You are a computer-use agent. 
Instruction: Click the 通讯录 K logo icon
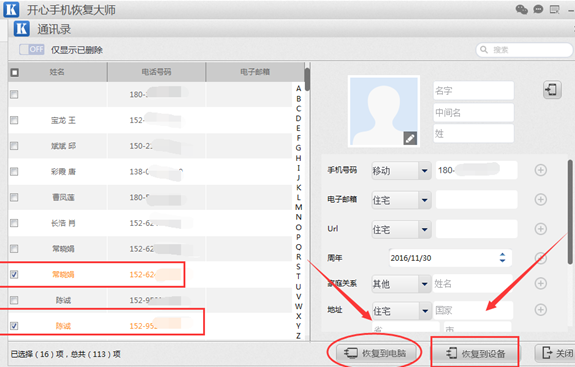[21, 29]
